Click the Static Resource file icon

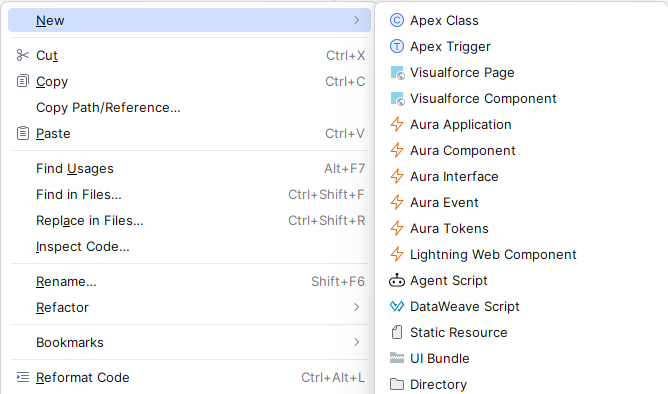tap(397, 332)
